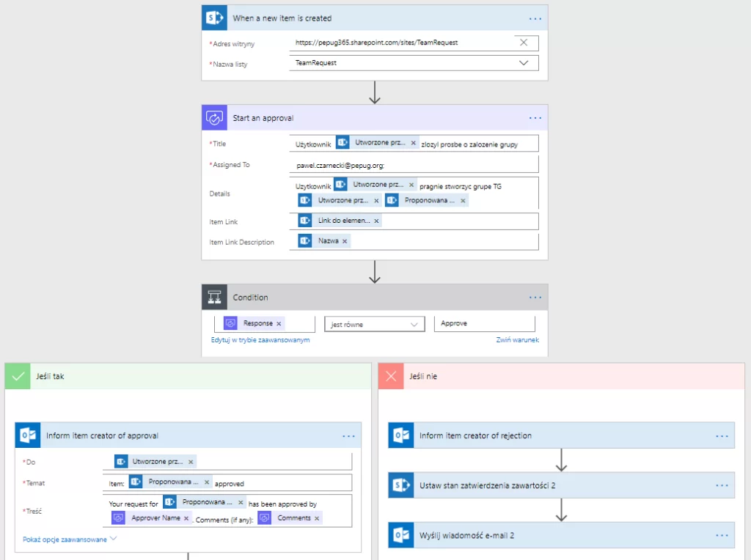Image resolution: width=751 pixels, height=560 pixels.
Task: Remove the Response token from the condition
Action: 279,323
